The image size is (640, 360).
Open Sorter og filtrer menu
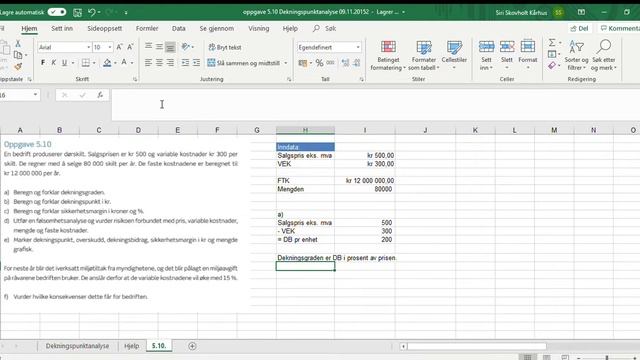pyautogui.click(x=576, y=55)
